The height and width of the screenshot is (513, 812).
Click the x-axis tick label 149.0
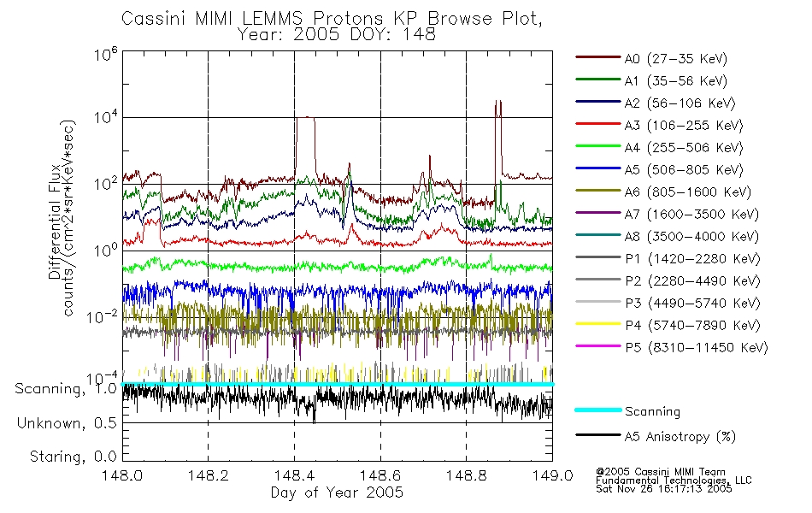[x=552, y=475]
